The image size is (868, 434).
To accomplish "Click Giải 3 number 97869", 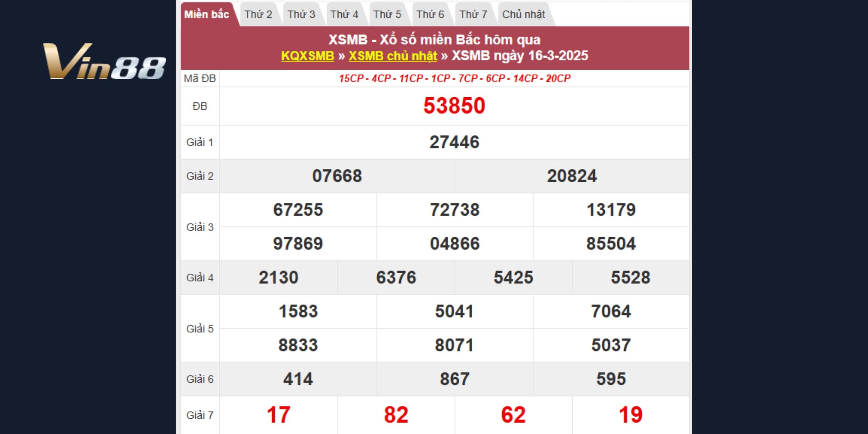I will (x=298, y=243).
